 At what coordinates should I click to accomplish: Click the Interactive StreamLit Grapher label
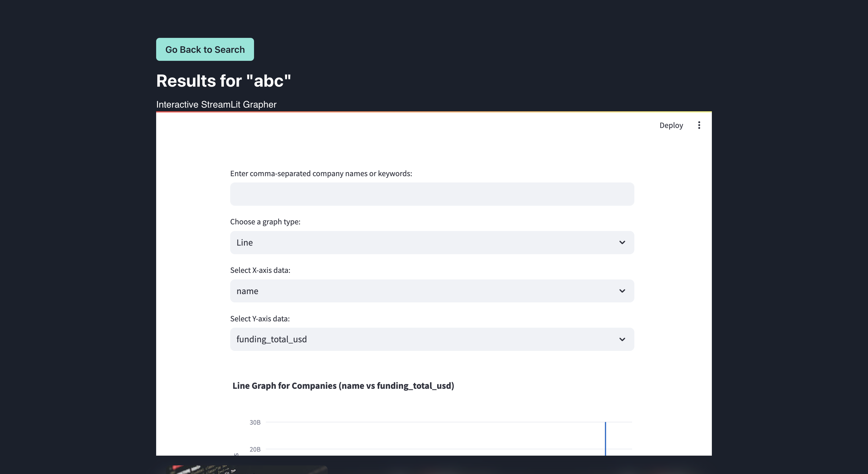click(x=216, y=104)
